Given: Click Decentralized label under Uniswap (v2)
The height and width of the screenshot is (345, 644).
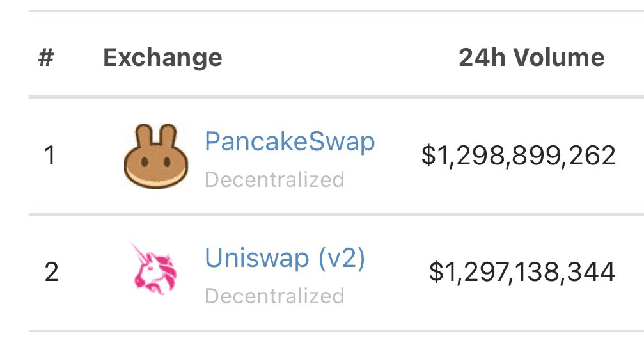Looking at the screenshot, I should pos(274,296).
